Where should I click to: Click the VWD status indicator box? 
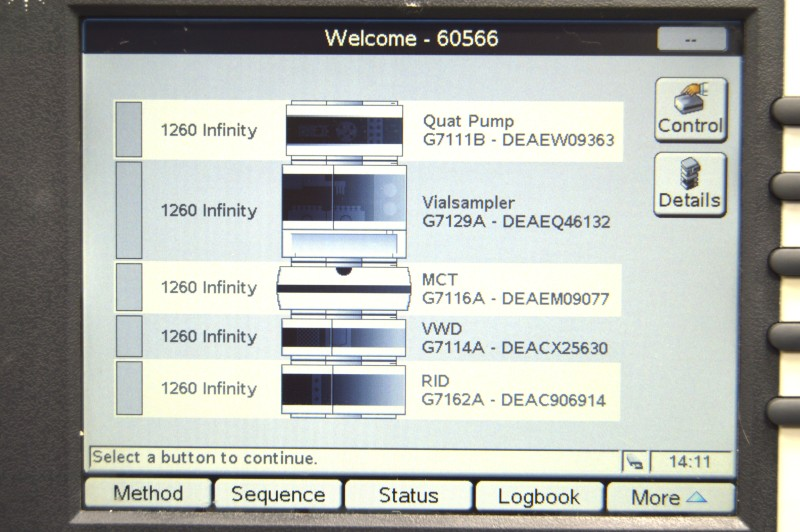pyautogui.click(x=129, y=337)
